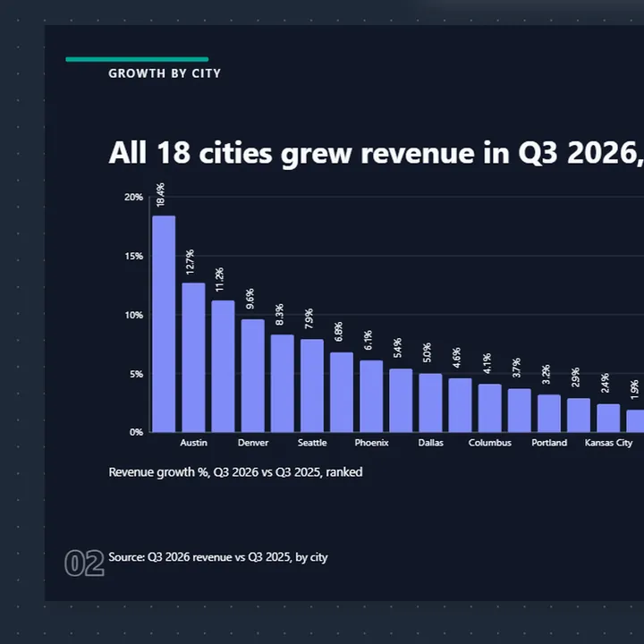Select the Denver bar, labeled 9.6%

(252, 376)
